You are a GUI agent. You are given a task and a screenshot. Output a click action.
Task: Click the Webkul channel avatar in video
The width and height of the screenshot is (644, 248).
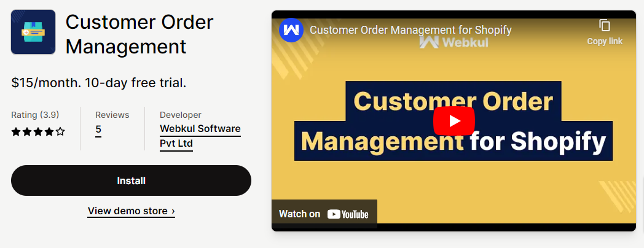[291, 30]
